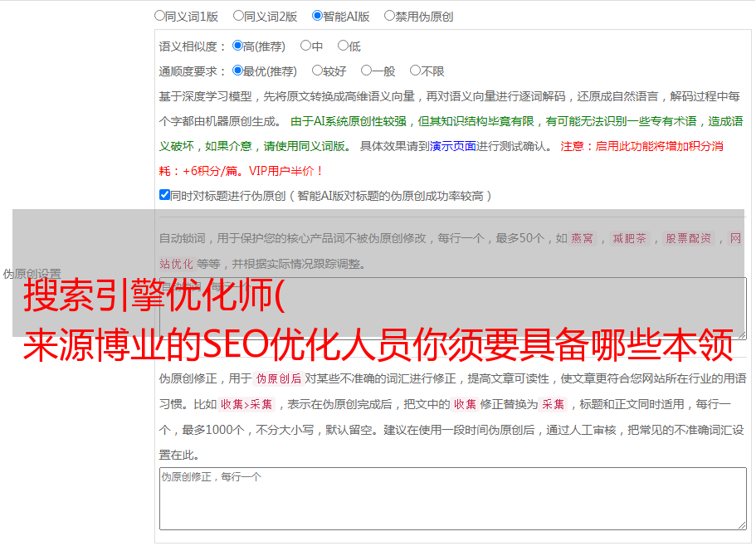Click the 伪原创设置 label on the left

32,274
